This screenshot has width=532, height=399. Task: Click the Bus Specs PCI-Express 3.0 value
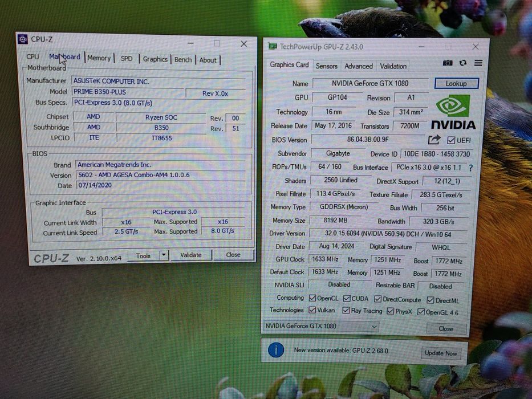[x=159, y=103]
